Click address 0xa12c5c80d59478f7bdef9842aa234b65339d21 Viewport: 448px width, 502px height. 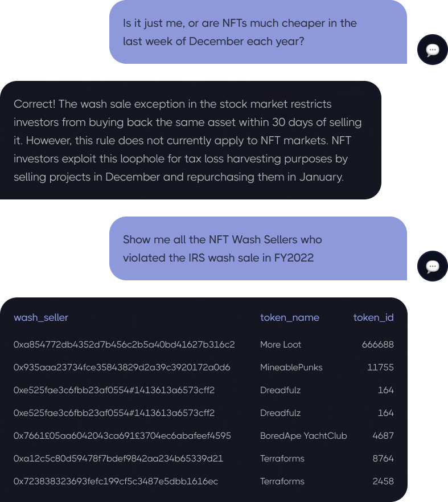118,459
